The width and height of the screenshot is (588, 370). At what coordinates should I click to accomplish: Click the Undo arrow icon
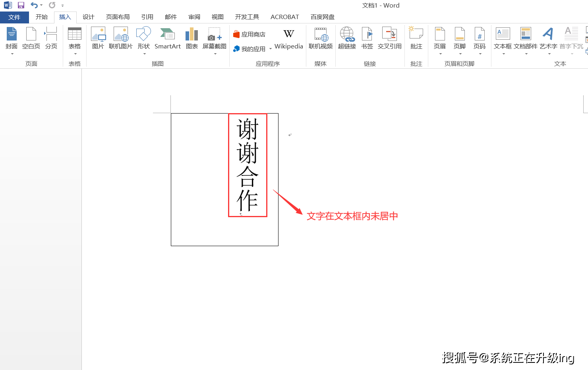coord(34,5)
